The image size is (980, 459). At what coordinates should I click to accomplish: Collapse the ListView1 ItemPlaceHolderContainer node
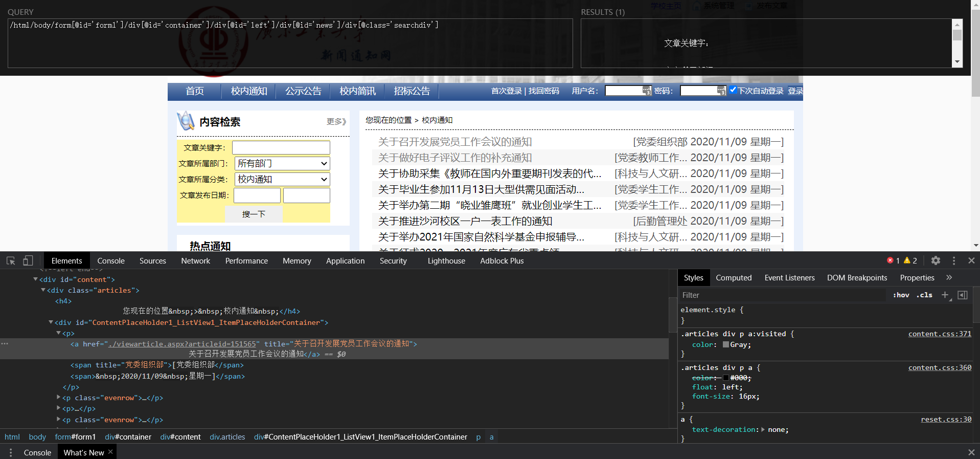point(51,322)
